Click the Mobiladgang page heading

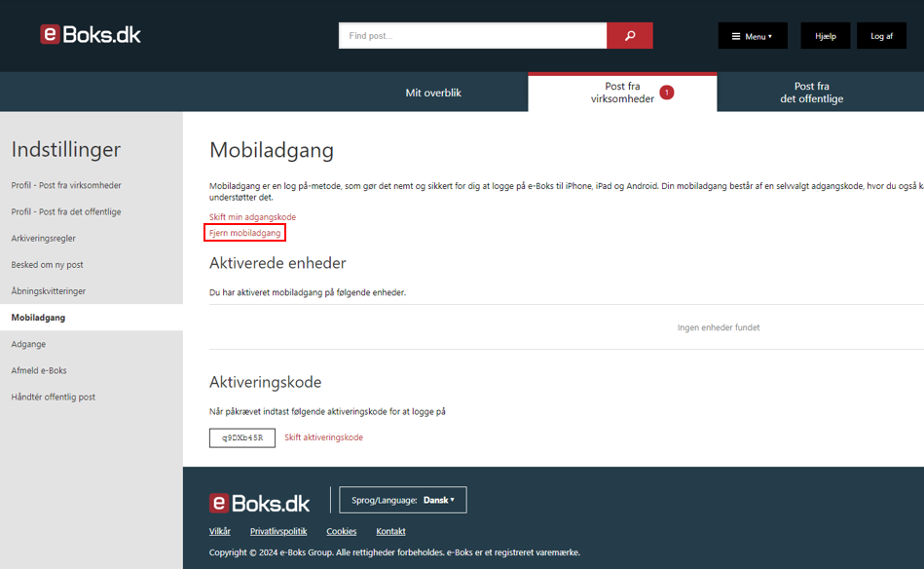(272, 150)
